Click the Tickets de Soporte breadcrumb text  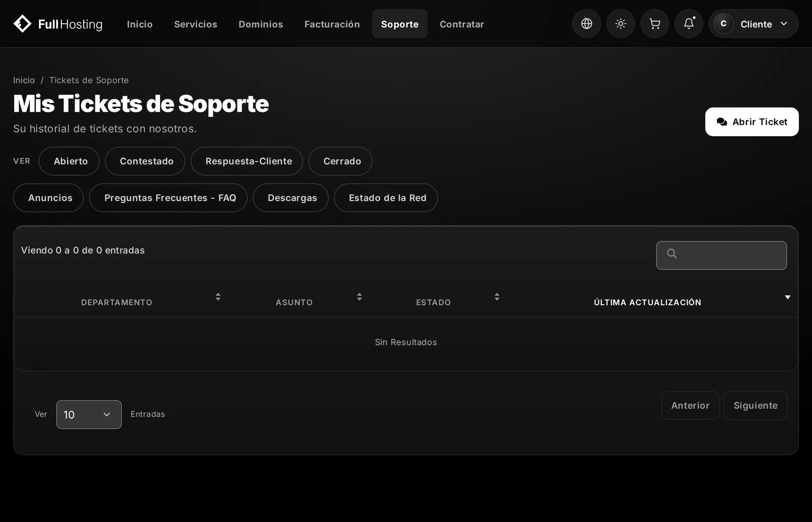[89, 80]
